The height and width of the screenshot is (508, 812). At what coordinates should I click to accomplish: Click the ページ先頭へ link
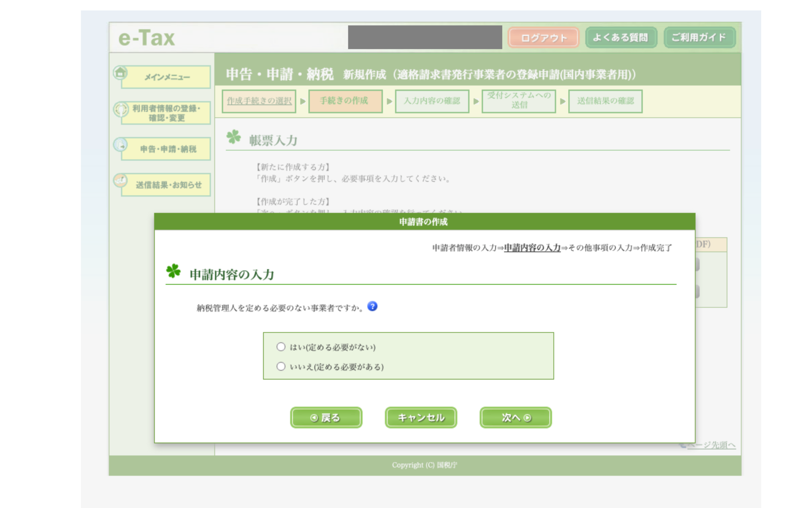(x=711, y=445)
